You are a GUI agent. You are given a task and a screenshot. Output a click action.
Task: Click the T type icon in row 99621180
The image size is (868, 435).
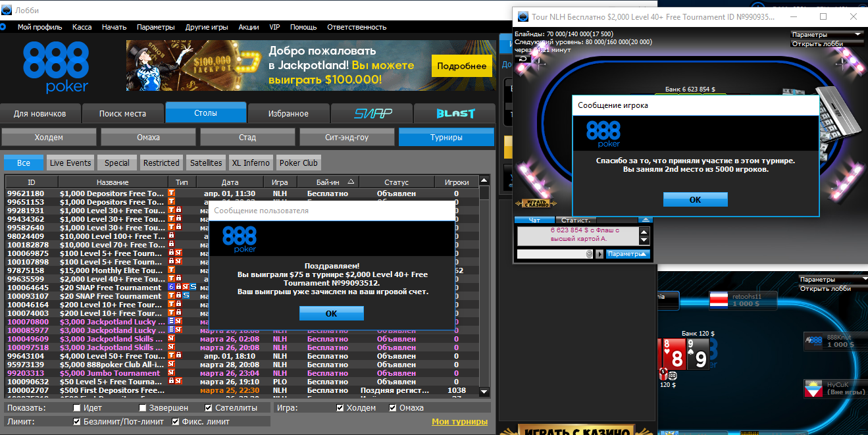tap(171, 193)
